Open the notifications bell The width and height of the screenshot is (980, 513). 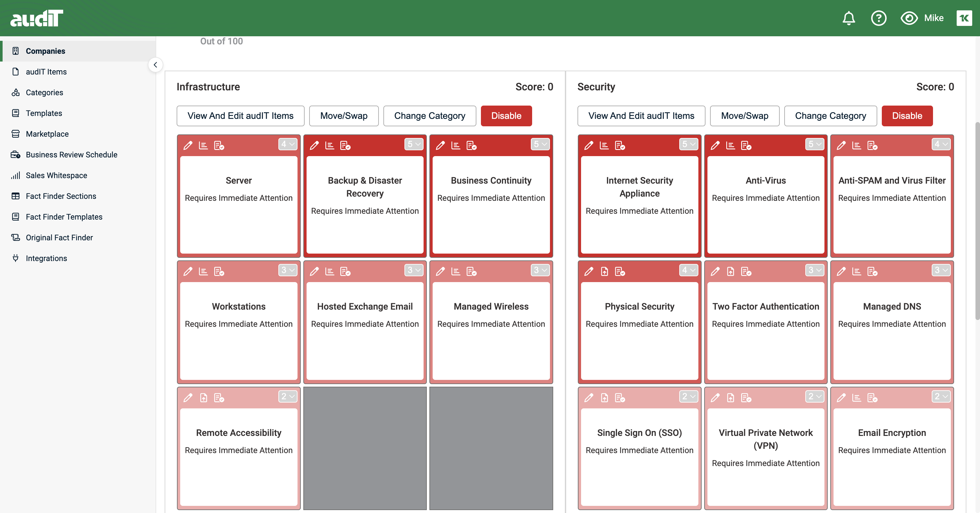tap(848, 18)
